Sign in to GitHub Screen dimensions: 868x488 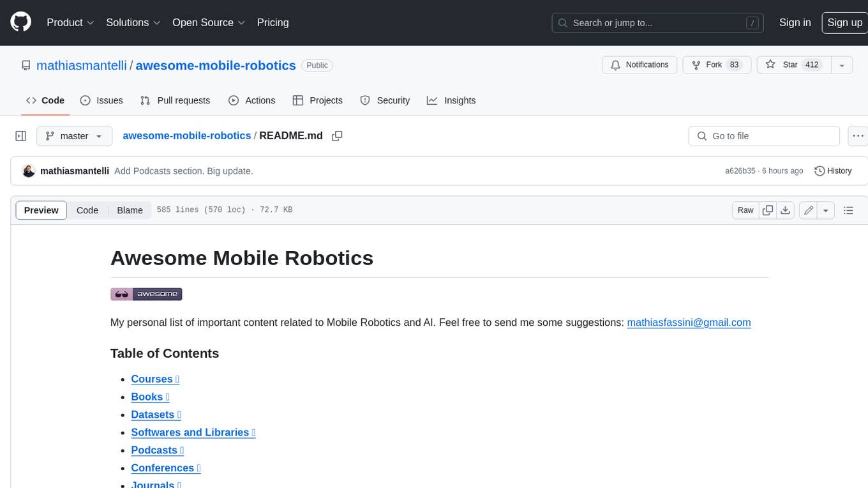coord(795,22)
